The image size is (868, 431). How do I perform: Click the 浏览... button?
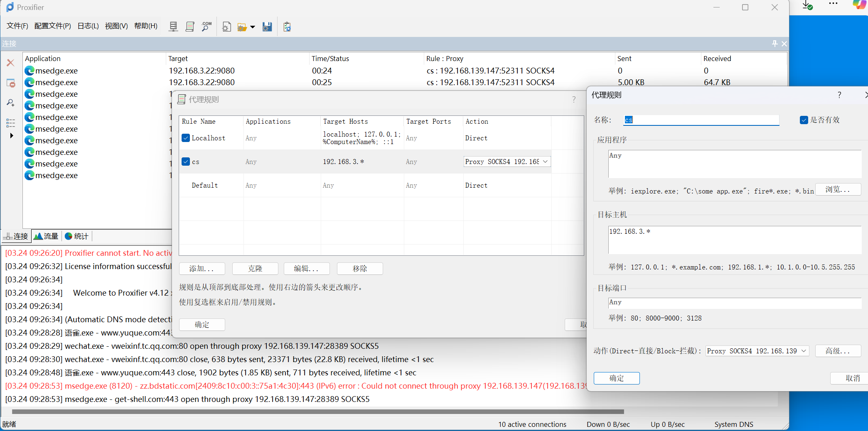[x=838, y=189]
